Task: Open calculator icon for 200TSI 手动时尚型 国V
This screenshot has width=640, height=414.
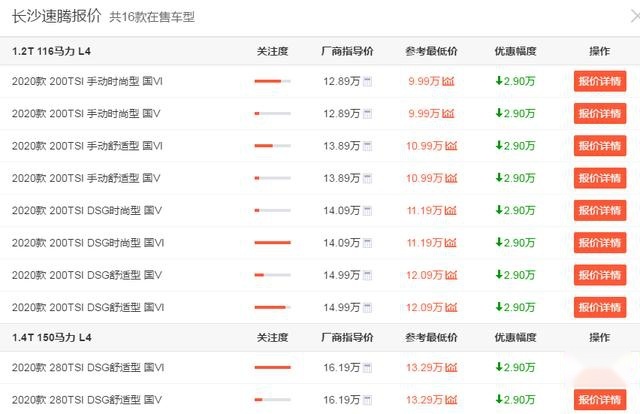Action: coord(367,114)
